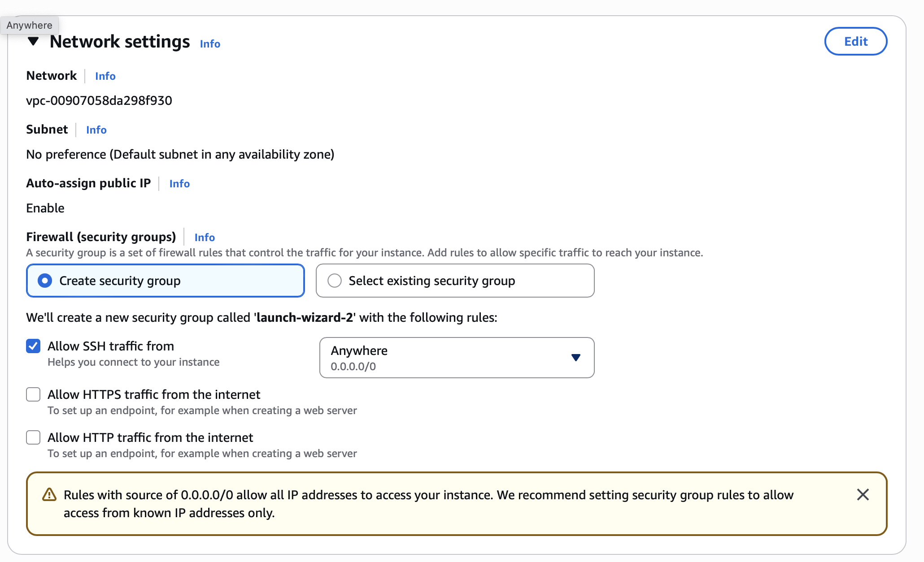
Task: Open Info link beside Firewall (security groups)
Action: (205, 238)
